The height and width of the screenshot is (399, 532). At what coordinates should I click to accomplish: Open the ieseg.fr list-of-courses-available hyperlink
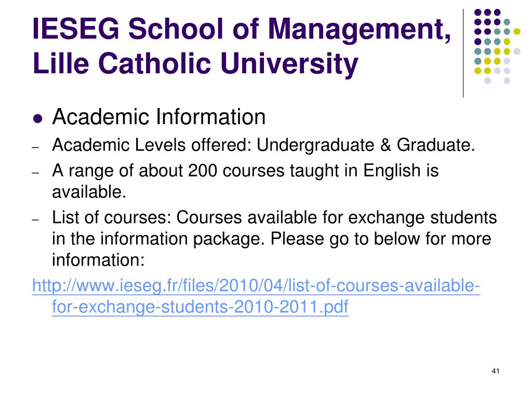(256, 286)
